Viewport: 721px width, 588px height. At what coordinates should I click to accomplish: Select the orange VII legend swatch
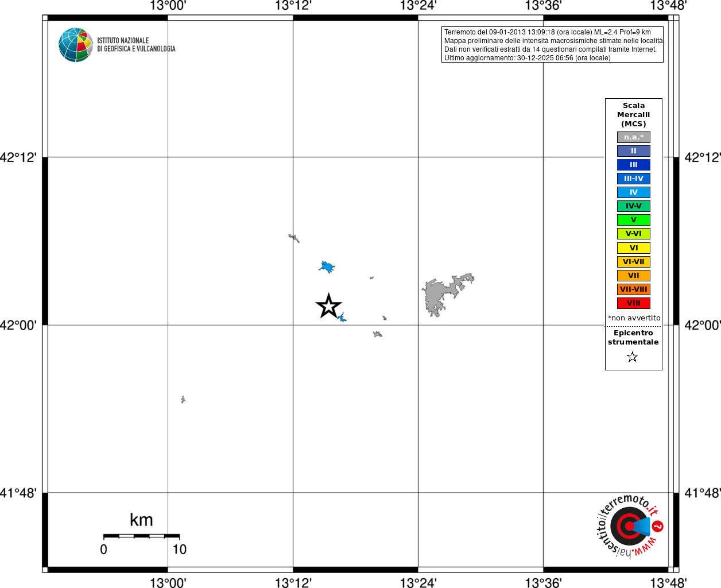point(634,276)
